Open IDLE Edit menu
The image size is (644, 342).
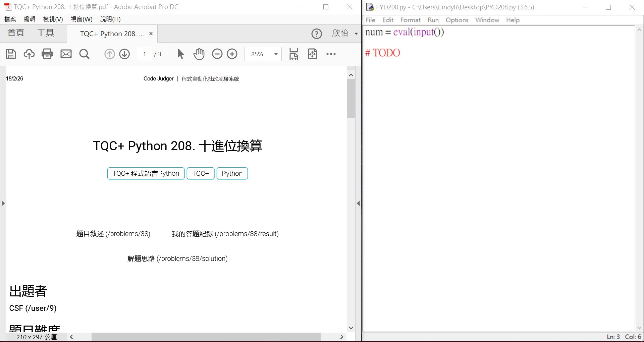coord(388,20)
